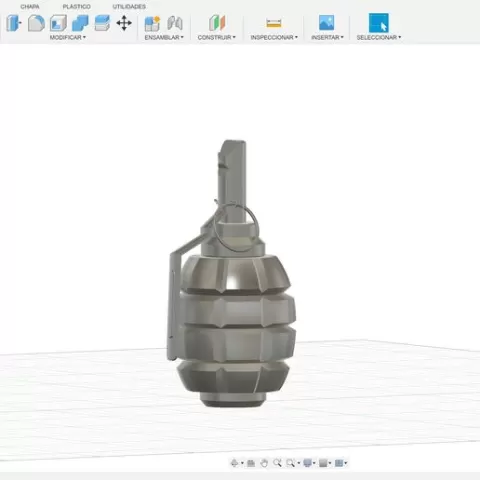The height and width of the screenshot is (480, 480).
Task: Switch to the PLASTICO tab
Action: (x=77, y=7)
